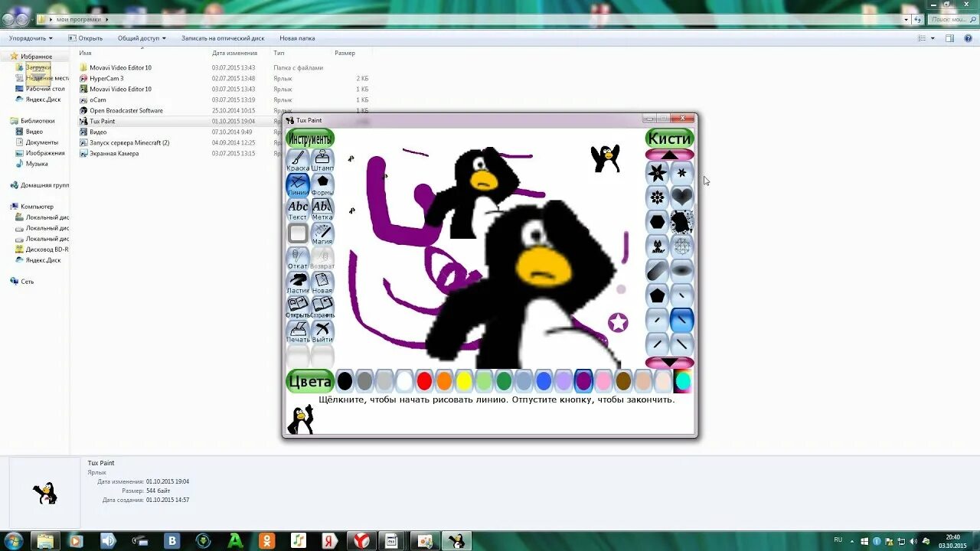Choose the blurry oval brush
Image resolution: width=980 pixels, height=551 pixels.
click(x=682, y=271)
